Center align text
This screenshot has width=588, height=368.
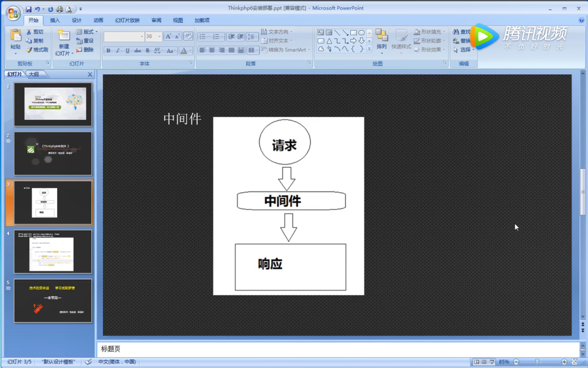pos(212,50)
